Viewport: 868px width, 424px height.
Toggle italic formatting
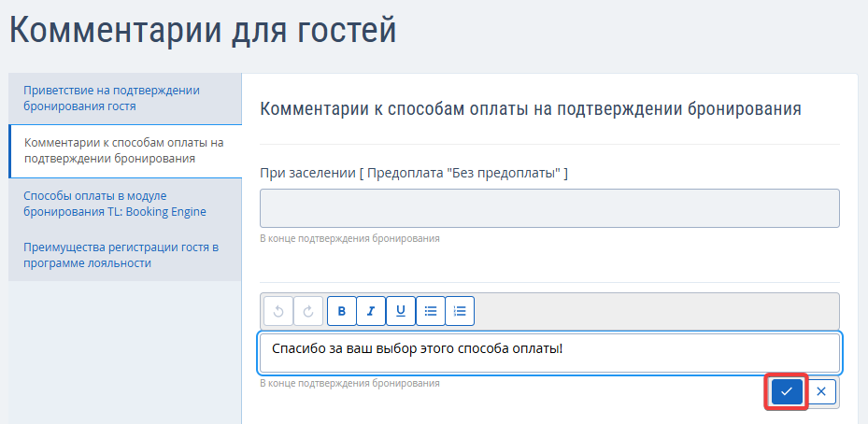click(371, 311)
